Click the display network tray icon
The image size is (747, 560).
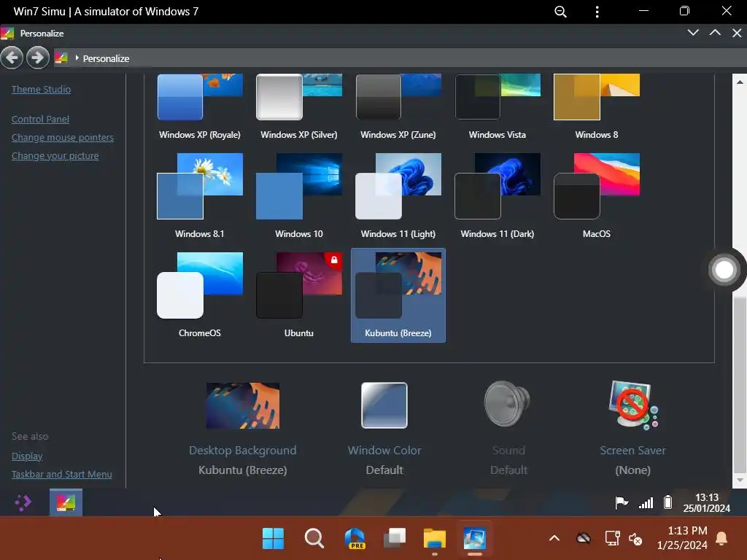point(612,539)
